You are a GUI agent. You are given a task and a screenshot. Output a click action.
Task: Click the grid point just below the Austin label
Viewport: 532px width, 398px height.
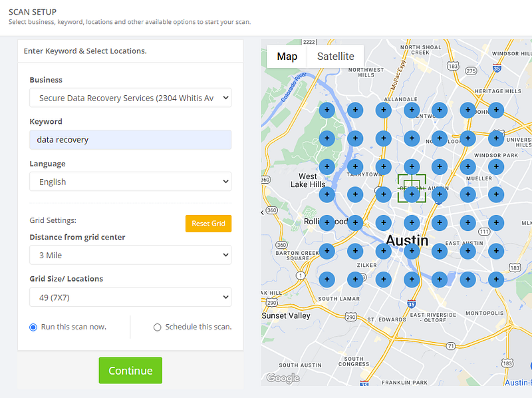tap(412, 251)
